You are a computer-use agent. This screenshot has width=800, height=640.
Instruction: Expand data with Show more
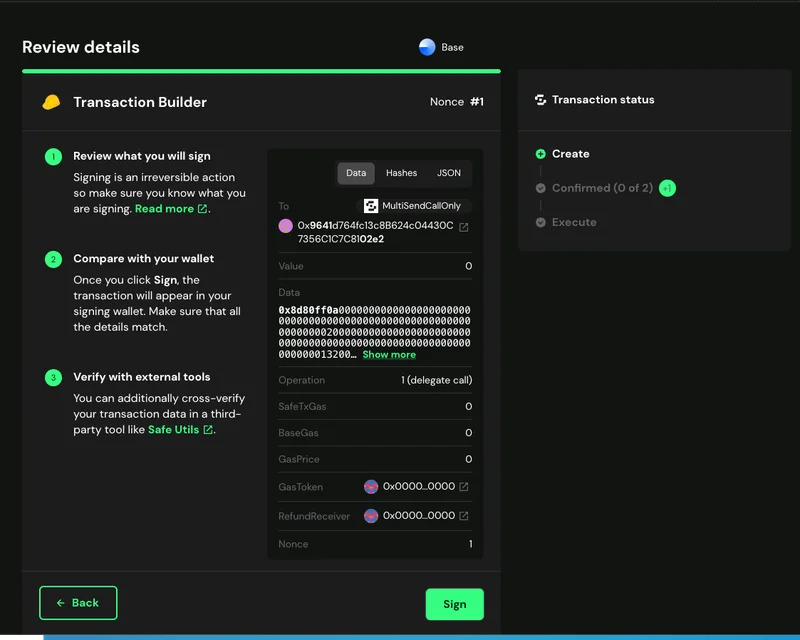tap(389, 355)
